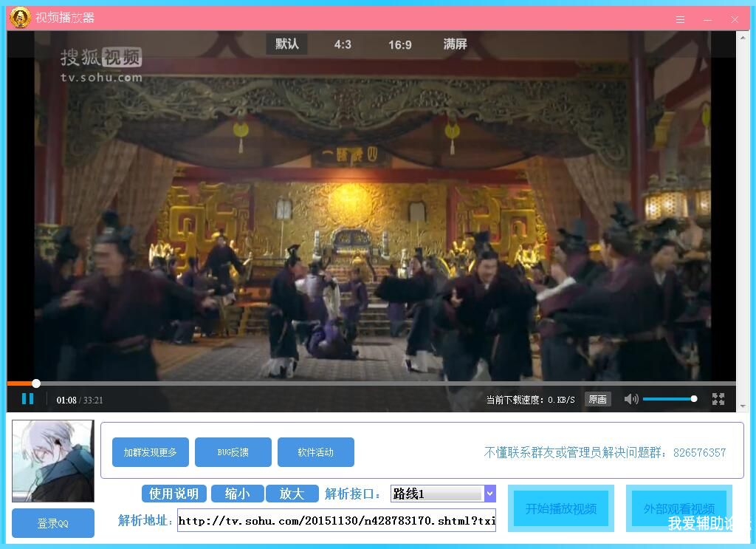Choose the 满屏 fill-screen option
The image size is (756, 549).
pos(455,44)
